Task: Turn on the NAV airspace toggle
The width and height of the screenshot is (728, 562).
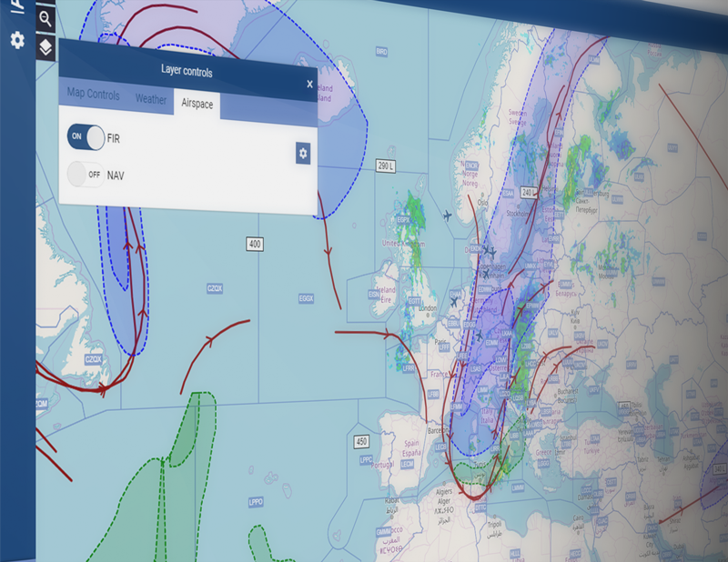Action: coord(86,175)
